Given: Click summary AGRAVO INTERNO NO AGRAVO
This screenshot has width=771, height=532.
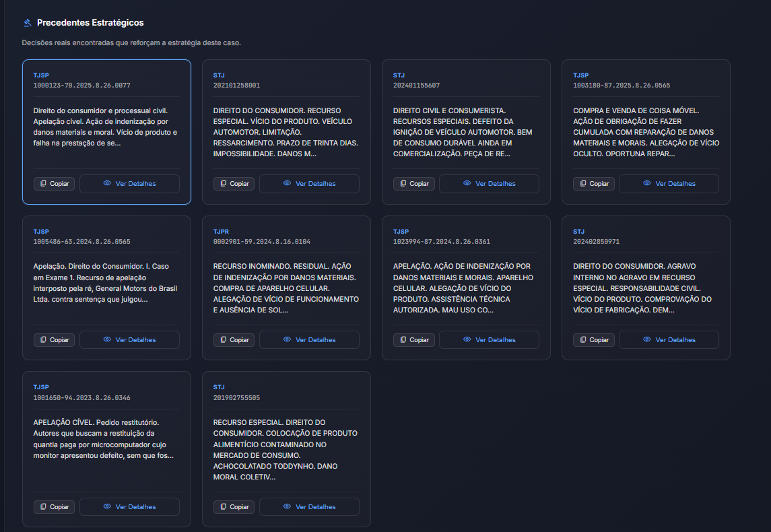Looking at the screenshot, I should click(x=642, y=288).
